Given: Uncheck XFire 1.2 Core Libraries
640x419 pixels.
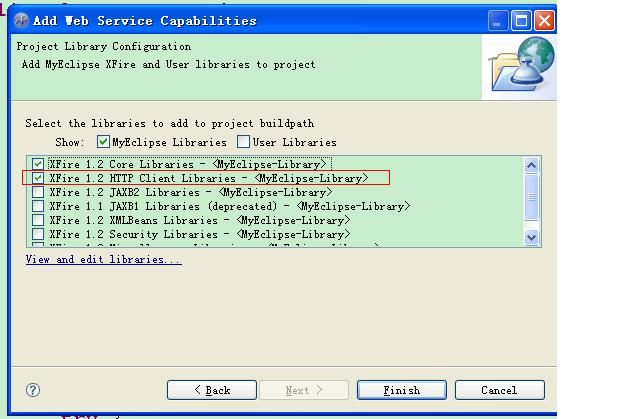Looking at the screenshot, I should (38, 164).
